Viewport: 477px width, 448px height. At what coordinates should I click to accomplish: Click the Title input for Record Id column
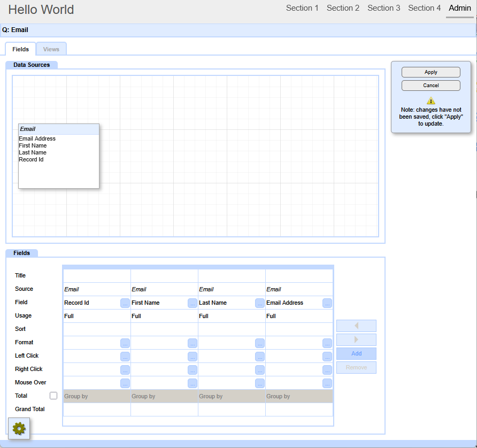point(96,276)
